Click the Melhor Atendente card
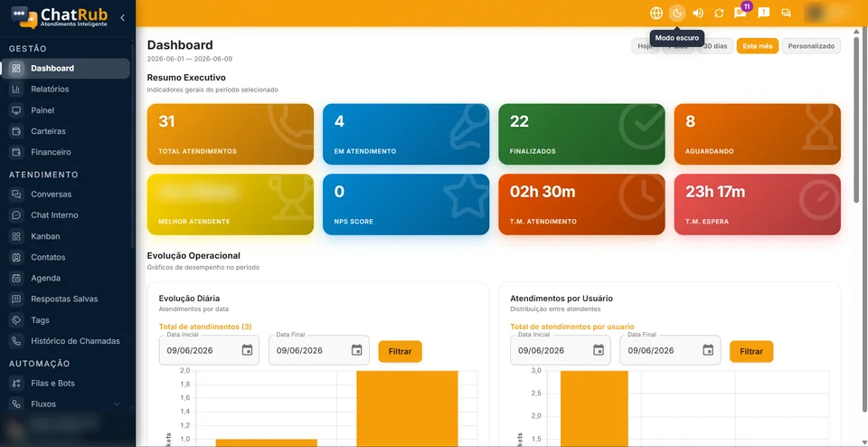The image size is (868, 447). tap(231, 204)
